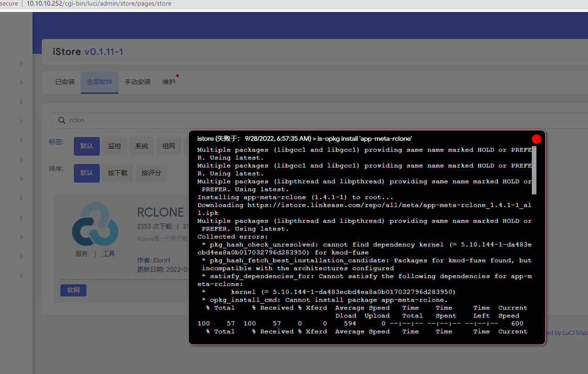
Task: Select 按下载 sort option
Action: pyautogui.click(x=118, y=173)
